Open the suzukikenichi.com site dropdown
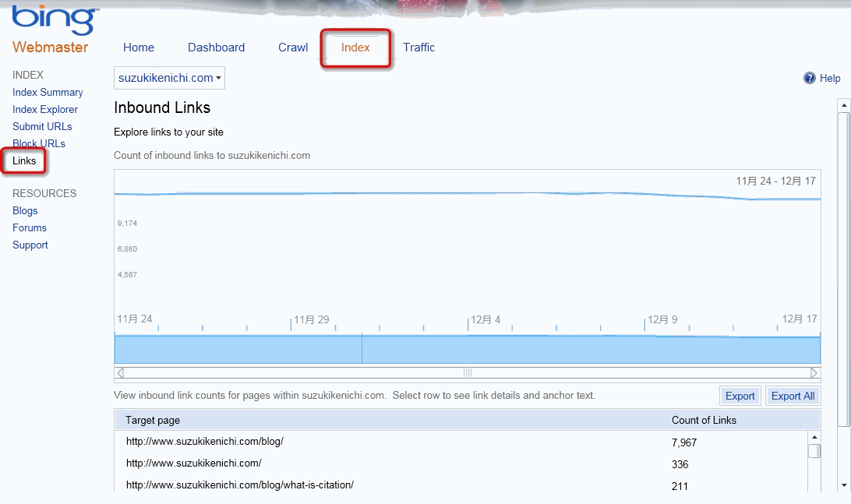Screen dimensions: 851x504 coord(169,78)
